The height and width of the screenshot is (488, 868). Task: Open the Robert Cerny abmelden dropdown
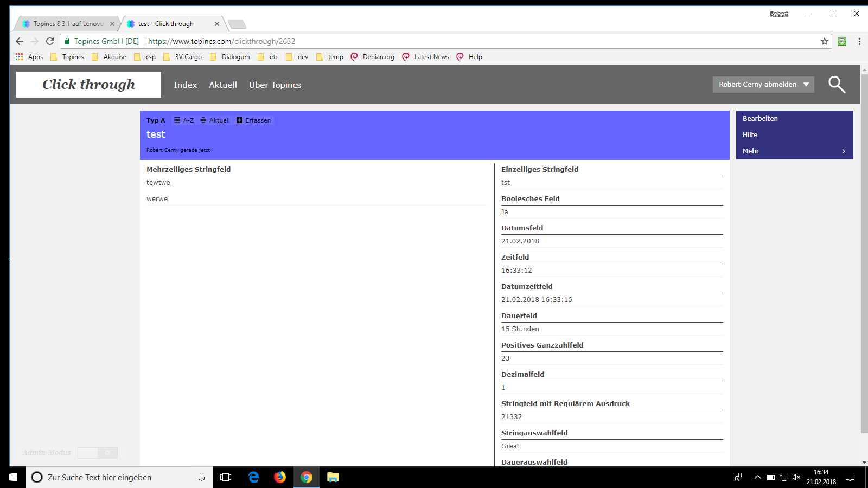click(x=763, y=85)
